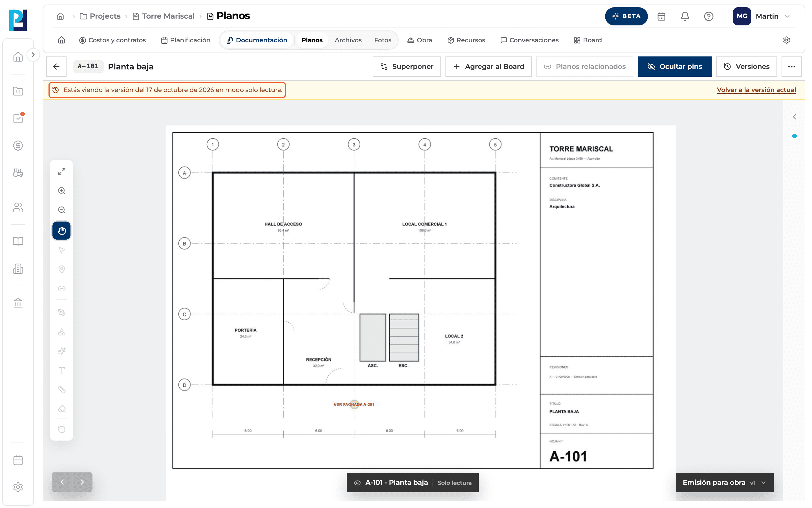Open the Planificación menu
812x508 pixels.
point(186,40)
